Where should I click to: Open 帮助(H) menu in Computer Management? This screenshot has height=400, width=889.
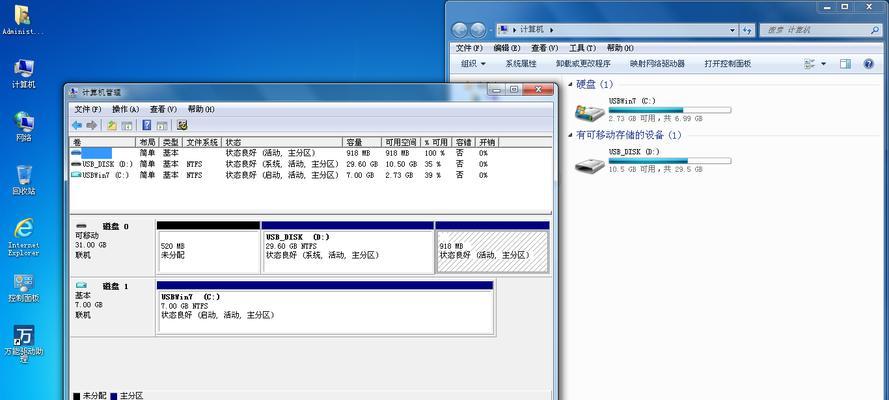pyautogui.click(x=201, y=109)
